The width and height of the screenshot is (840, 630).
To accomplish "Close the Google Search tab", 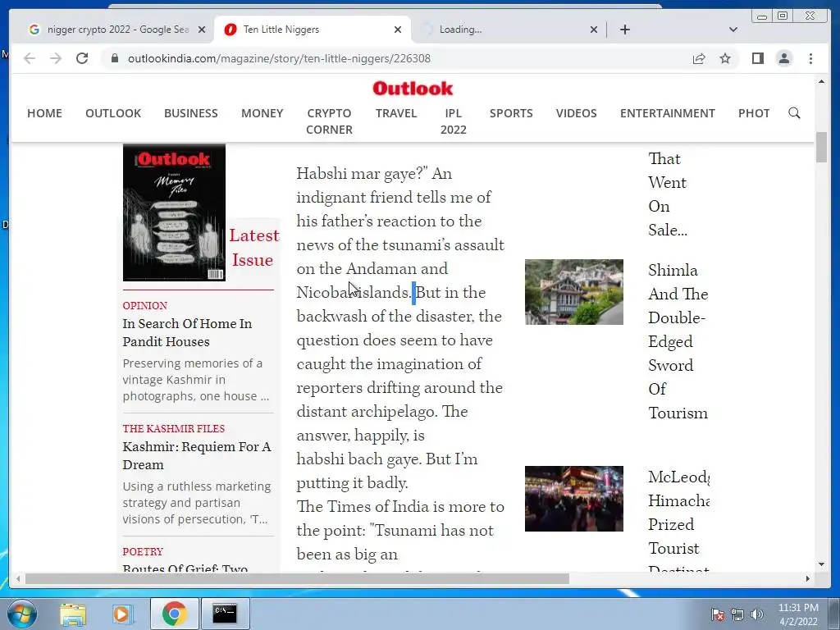I will (202, 30).
